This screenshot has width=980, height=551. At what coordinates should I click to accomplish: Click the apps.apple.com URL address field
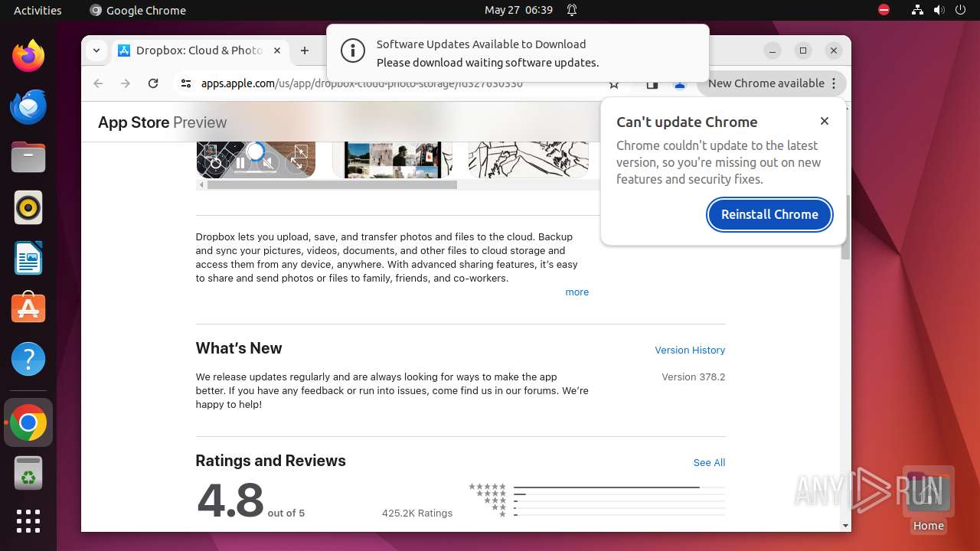pos(361,83)
